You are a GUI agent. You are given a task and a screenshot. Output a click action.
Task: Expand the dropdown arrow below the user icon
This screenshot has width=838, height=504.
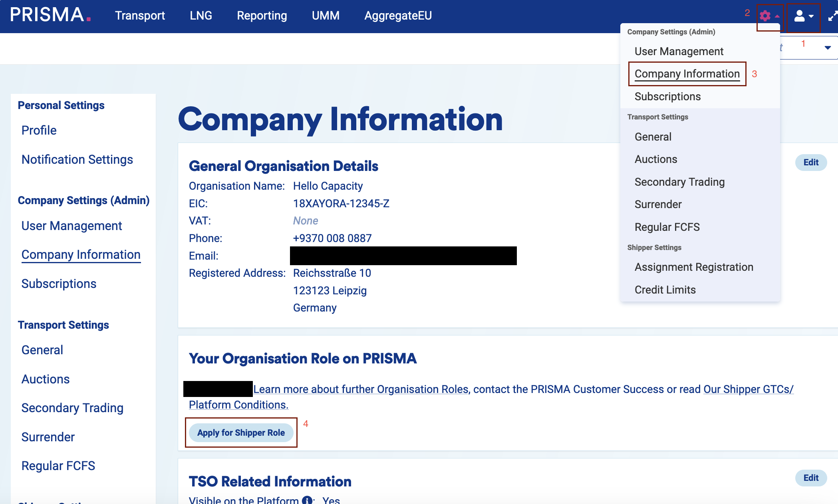(x=828, y=48)
